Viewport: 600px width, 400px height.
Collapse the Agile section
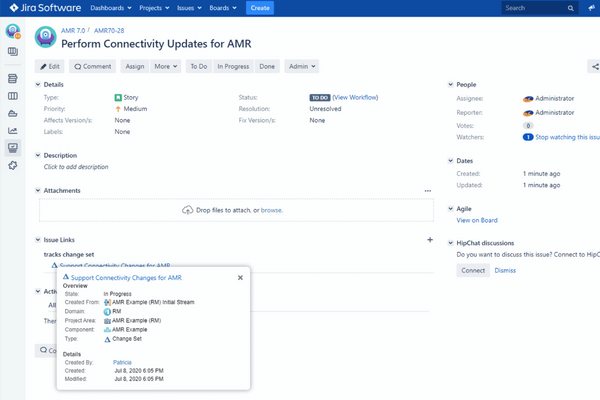click(450, 209)
